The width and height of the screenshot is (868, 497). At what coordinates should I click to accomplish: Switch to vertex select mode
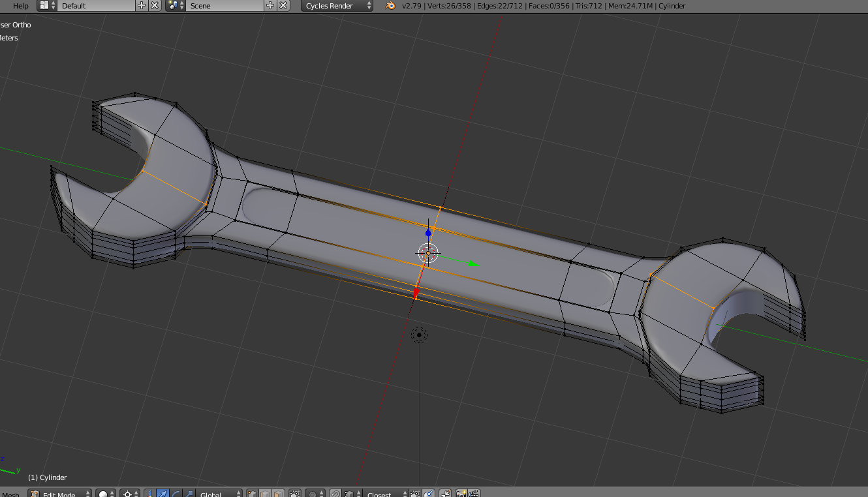click(253, 494)
